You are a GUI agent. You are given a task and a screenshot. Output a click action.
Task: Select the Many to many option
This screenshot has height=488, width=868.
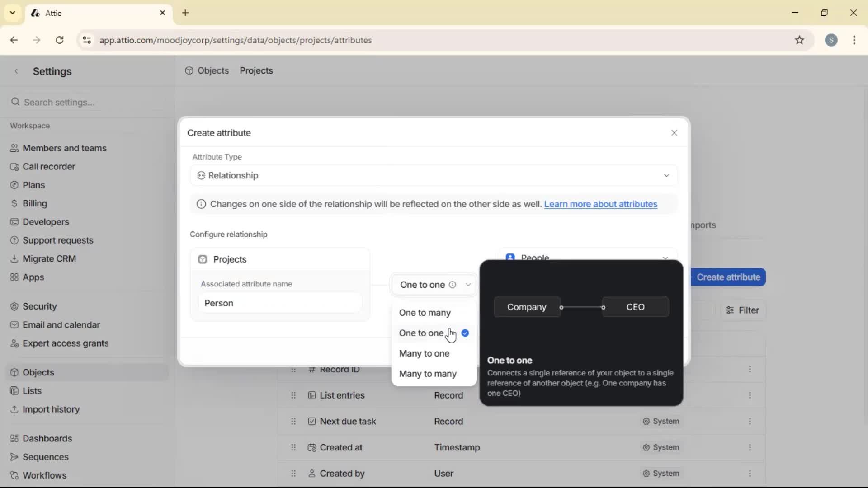(x=428, y=374)
